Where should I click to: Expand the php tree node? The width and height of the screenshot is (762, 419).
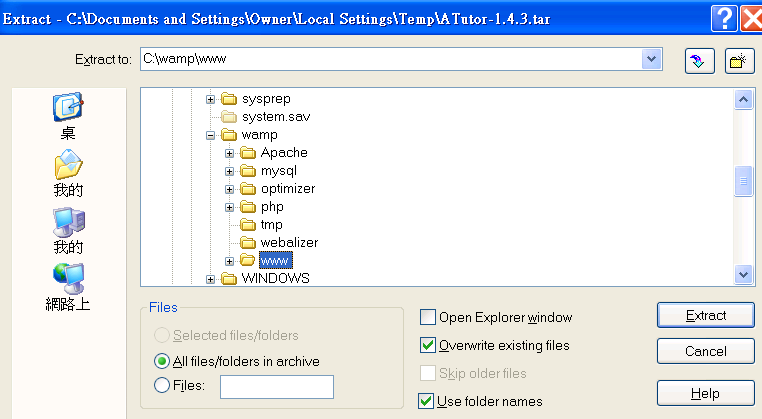click(229, 208)
